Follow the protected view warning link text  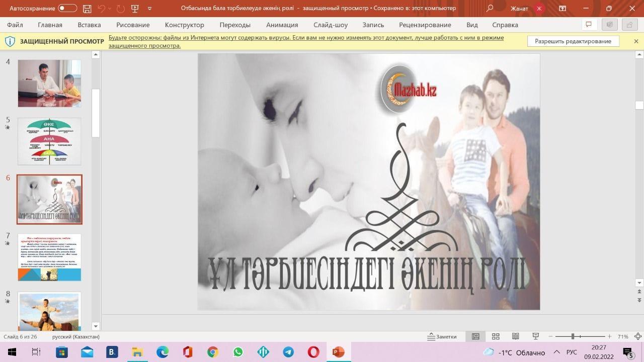pyautogui.click(x=306, y=42)
